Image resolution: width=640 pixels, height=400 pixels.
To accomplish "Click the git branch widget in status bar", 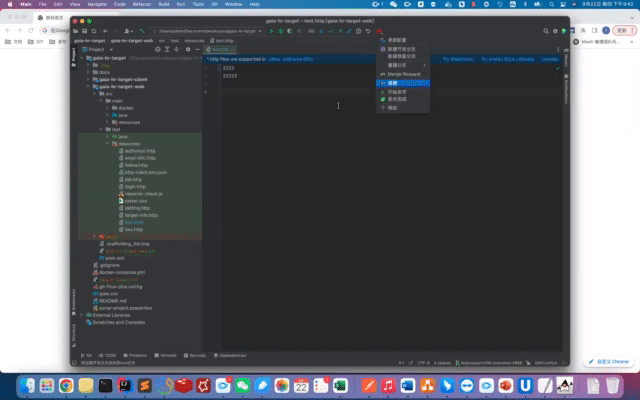I will 489,362.
